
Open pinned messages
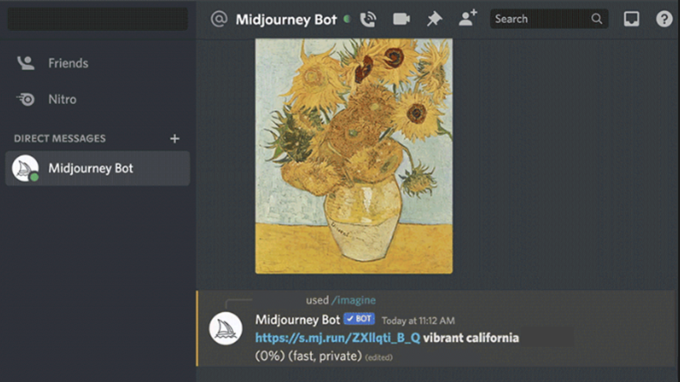point(434,19)
